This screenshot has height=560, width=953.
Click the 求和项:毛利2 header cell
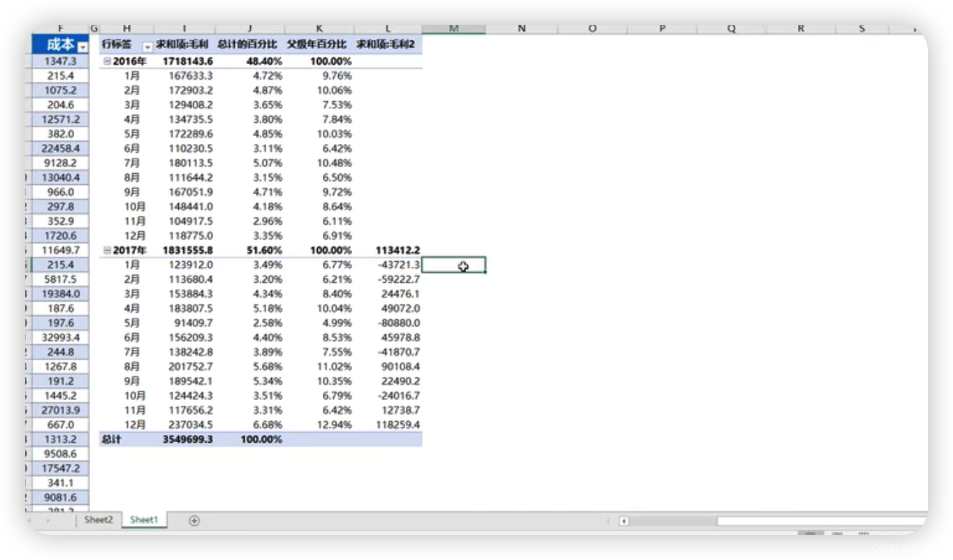388,45
